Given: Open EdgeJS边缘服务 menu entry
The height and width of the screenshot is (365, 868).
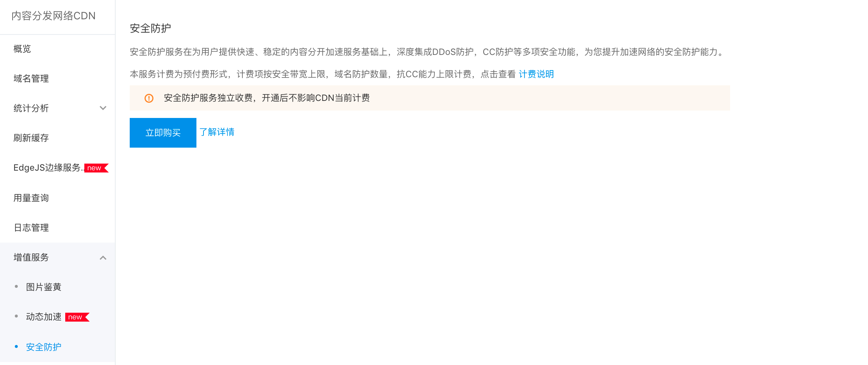Looking at the screenshot, I should click(57, 168).
